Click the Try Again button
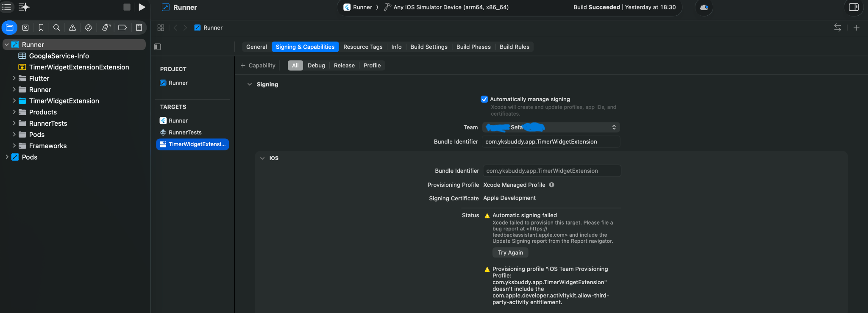The height and width of the screenshot is (313, 868). [x=510, y=252]
